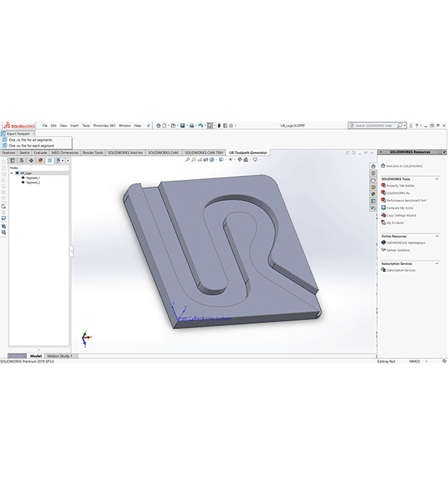Select Segment_2 in the nodes tree

33,183
